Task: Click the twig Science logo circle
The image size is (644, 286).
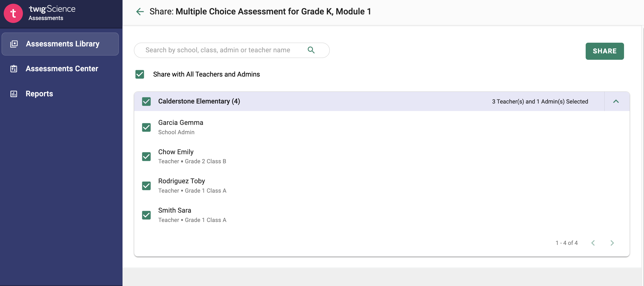Action: (x=13, y=13)
